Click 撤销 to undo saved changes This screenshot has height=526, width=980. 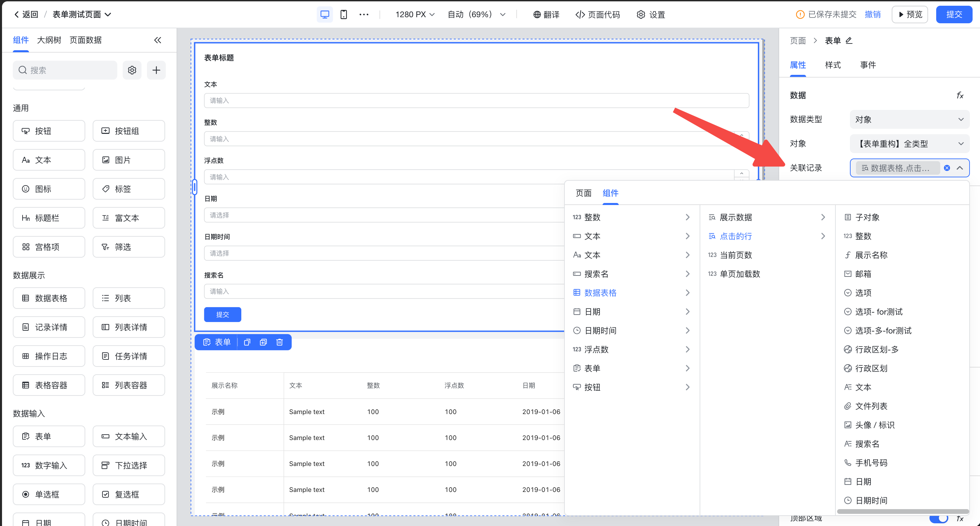(x=872, y=14)
